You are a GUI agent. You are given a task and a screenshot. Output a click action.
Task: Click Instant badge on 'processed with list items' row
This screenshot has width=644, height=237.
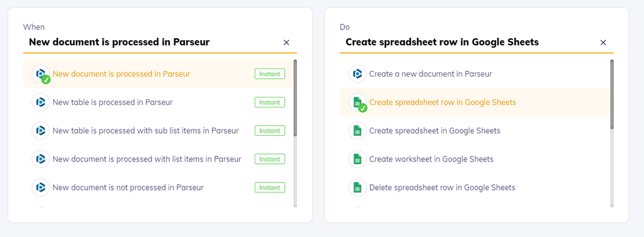pyautogui.click(x=270, y=159)
